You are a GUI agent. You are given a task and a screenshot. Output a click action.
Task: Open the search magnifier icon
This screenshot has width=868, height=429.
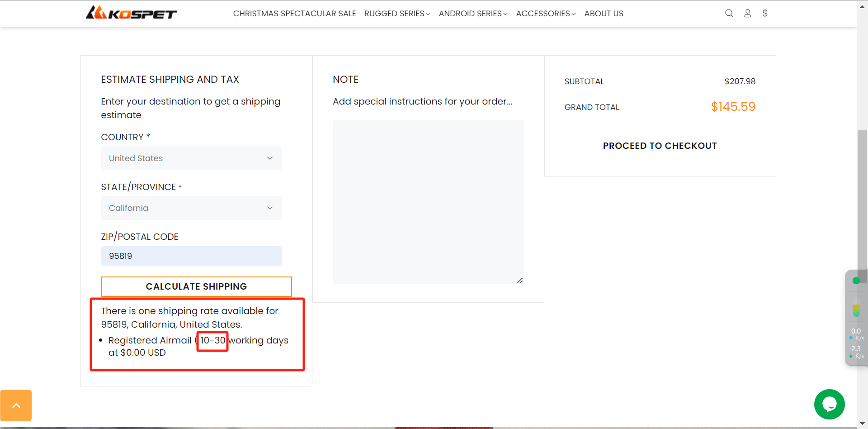coord(729,13)
